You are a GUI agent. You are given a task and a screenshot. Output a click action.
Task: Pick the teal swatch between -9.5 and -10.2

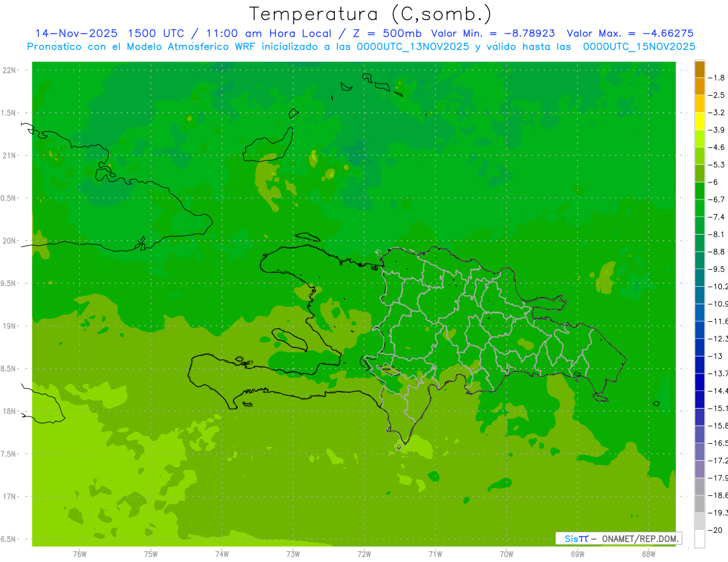(x=699, y=278)
